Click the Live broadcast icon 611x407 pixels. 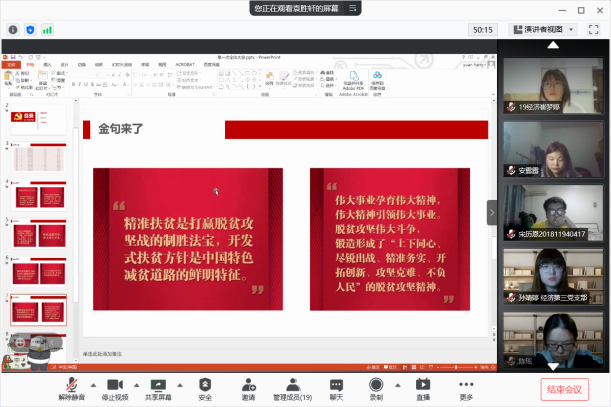422,388
